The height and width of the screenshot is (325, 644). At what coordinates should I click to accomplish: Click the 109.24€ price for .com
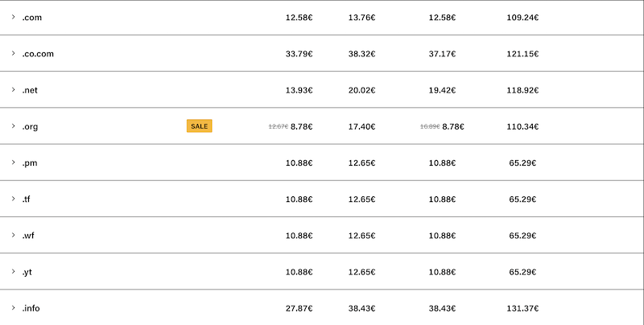pyautogui.click(x=522, y=18)
